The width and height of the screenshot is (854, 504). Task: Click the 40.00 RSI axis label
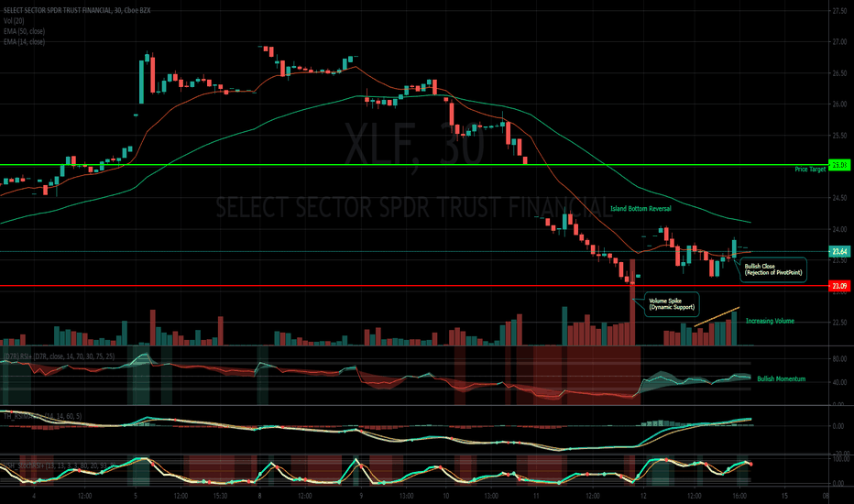(839, 382)
